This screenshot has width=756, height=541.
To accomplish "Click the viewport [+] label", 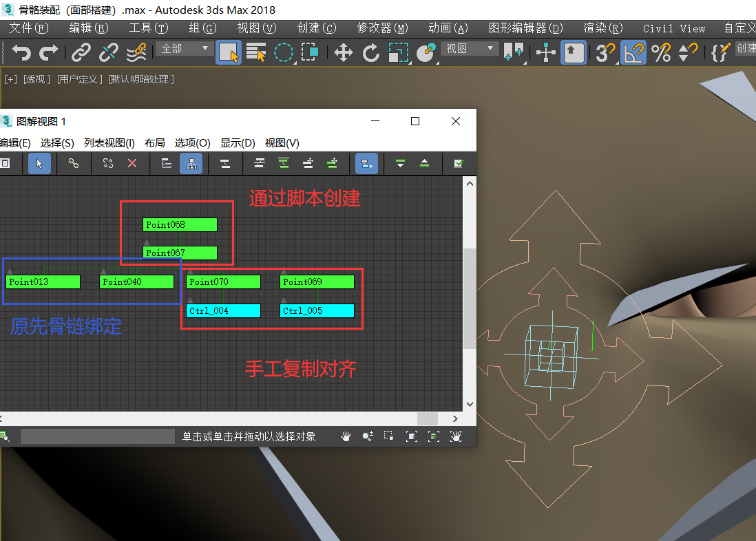I will [x=10, y=79].
